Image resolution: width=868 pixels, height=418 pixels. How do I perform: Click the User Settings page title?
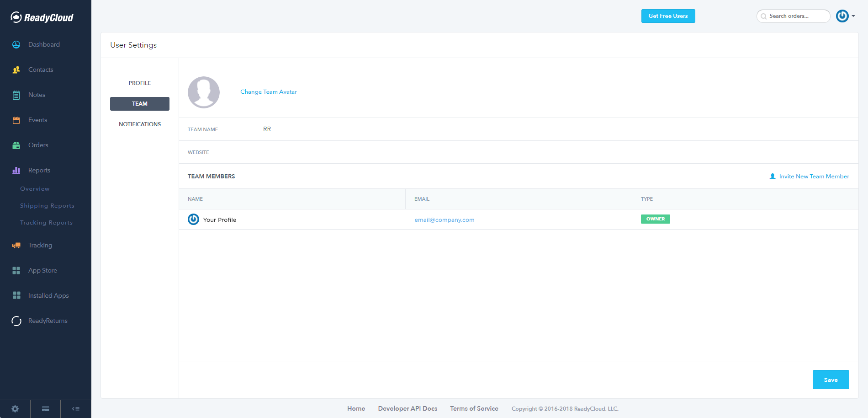[x=133, y=45]
